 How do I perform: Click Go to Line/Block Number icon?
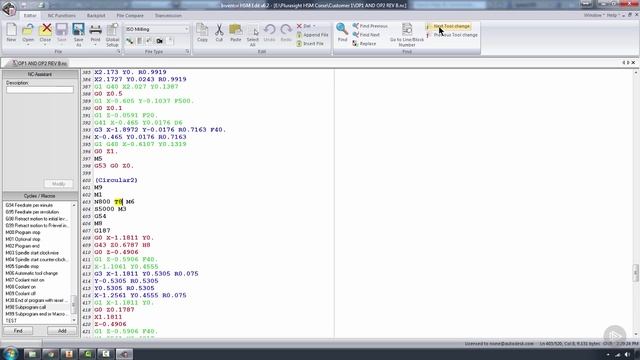(407, 29)
